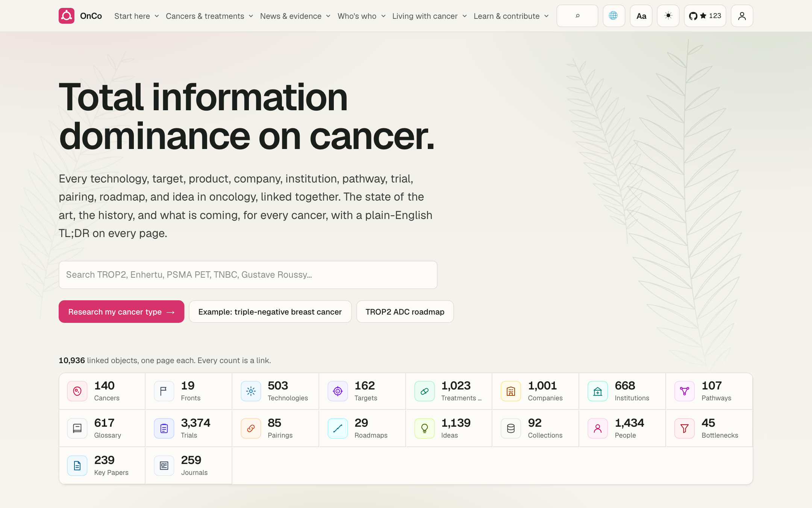Image resolution: width=812 pixels, height=508 pixels.
Task: Open the 259 Journals count
Action: (189, 465)
